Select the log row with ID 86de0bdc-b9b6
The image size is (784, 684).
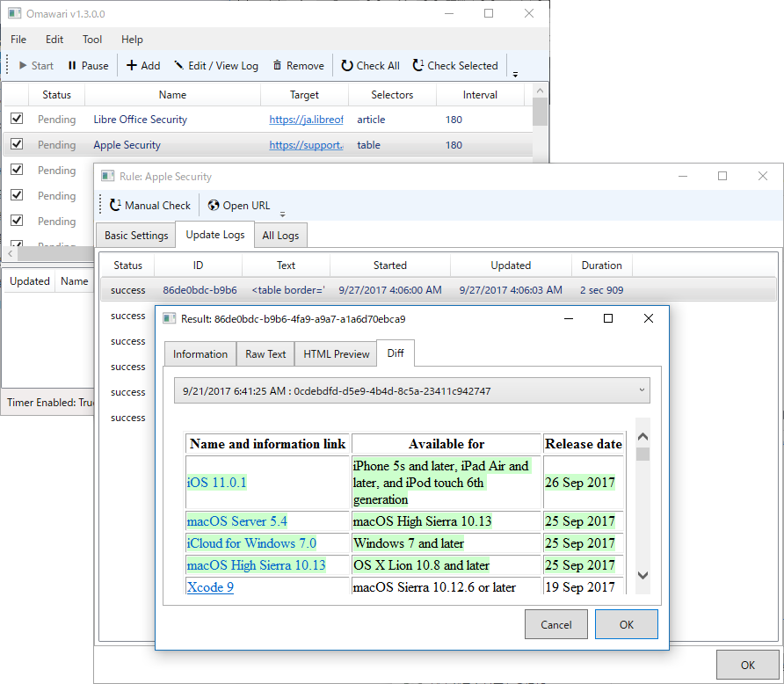point(438,290)
